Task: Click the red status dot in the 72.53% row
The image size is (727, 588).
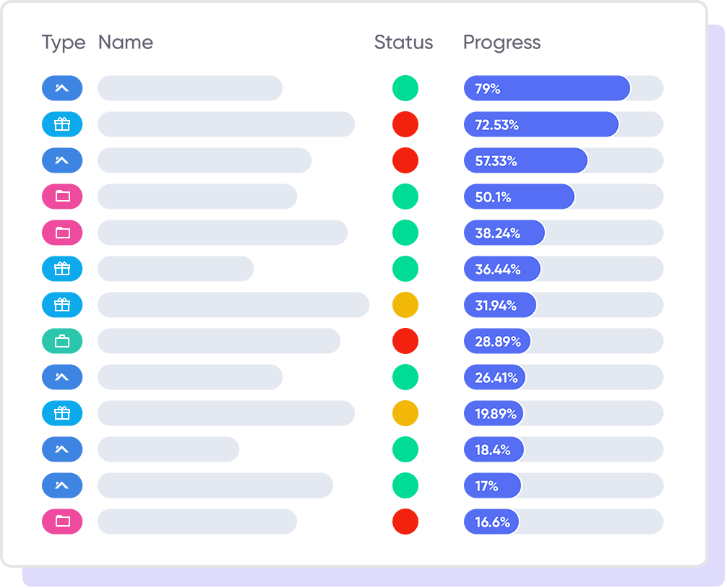Action: (405, 124)
